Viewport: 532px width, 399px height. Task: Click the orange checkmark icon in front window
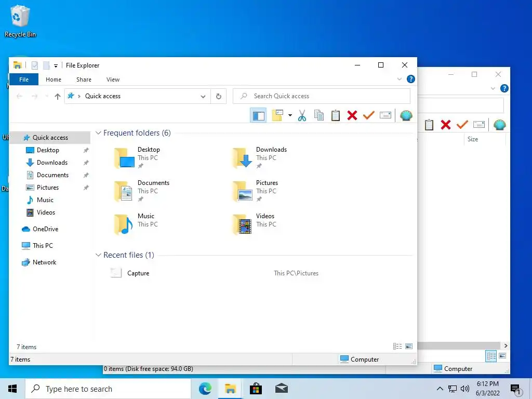tap(369, 115)
